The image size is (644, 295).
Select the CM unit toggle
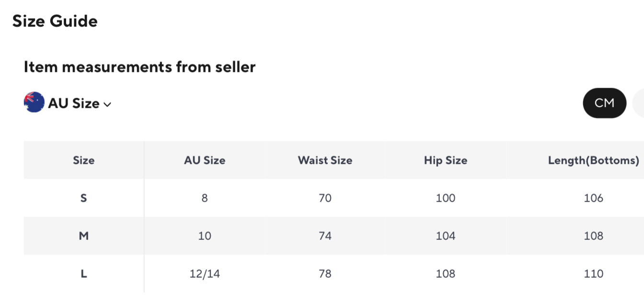(x=604, y=103)
